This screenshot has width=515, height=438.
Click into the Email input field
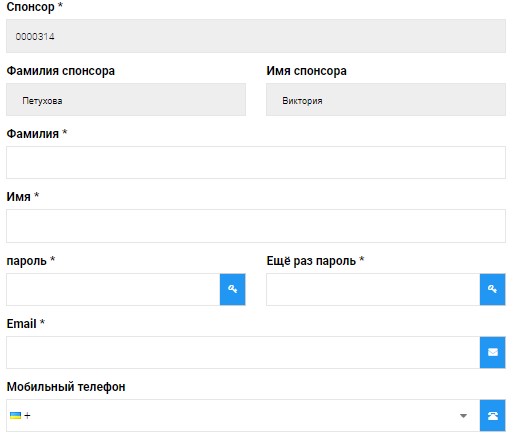pos(243,352)
